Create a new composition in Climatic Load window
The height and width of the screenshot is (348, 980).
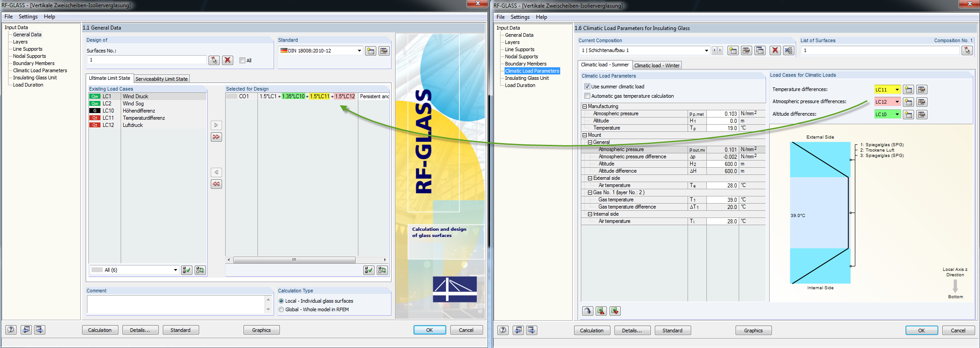pyautogui.click(x=733, y=50)
